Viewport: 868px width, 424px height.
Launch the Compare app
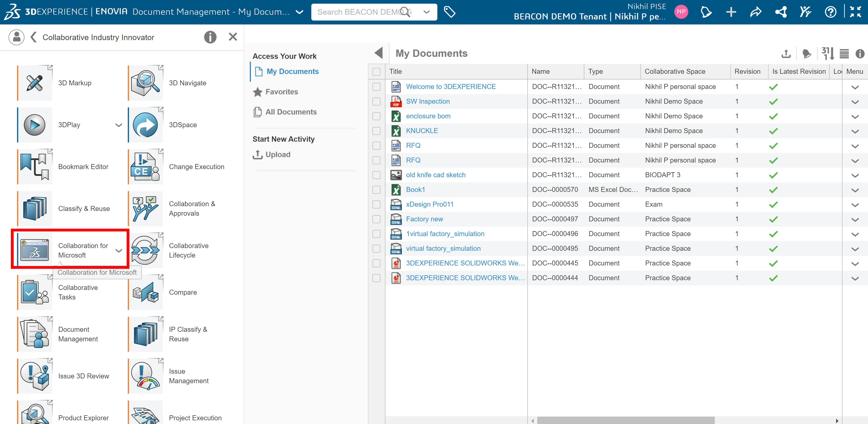[146, 292]
